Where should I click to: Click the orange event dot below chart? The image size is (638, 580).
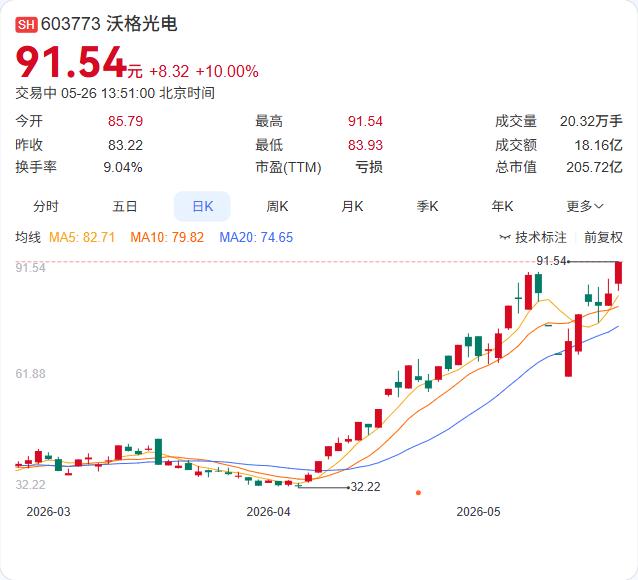point(418,493)
